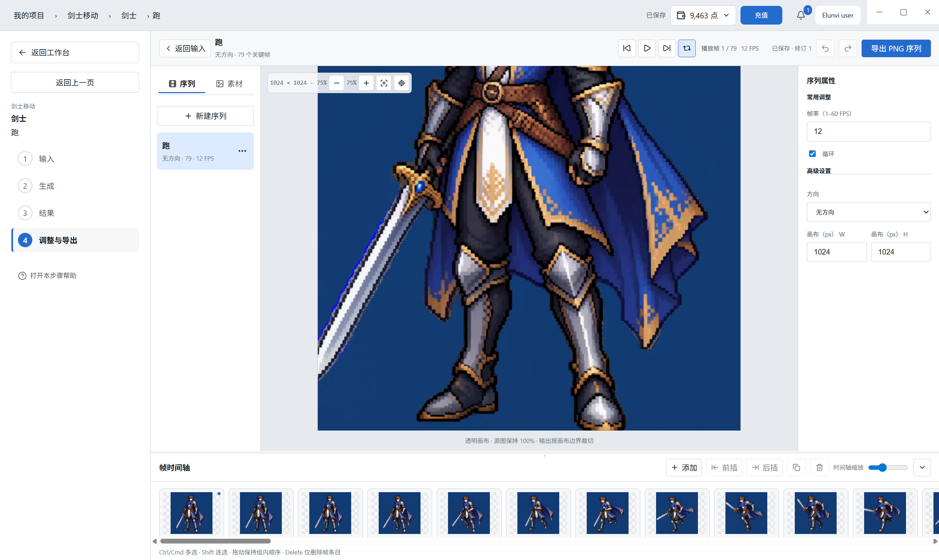This screenshot has width=939, height=560.
Task: Open notifications bell
Action: click(x=801, y=15)
